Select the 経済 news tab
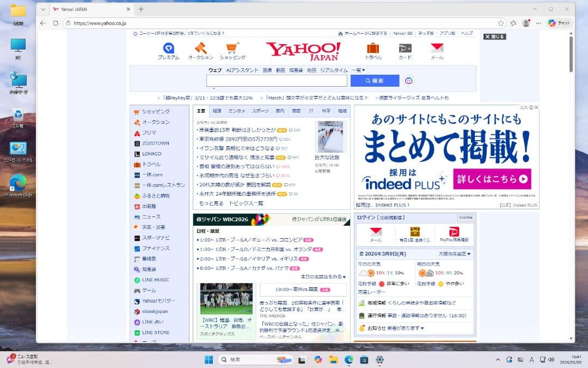 [217, 111]
